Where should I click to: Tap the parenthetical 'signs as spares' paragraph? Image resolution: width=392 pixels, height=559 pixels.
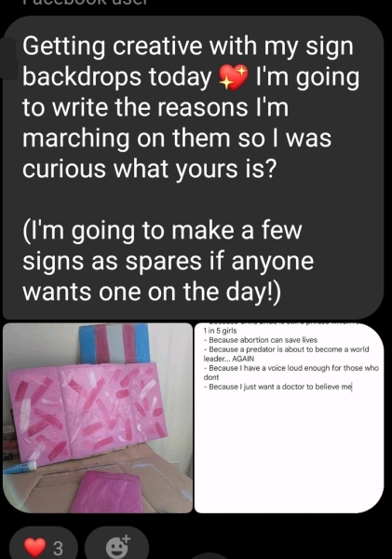(169, 261)
